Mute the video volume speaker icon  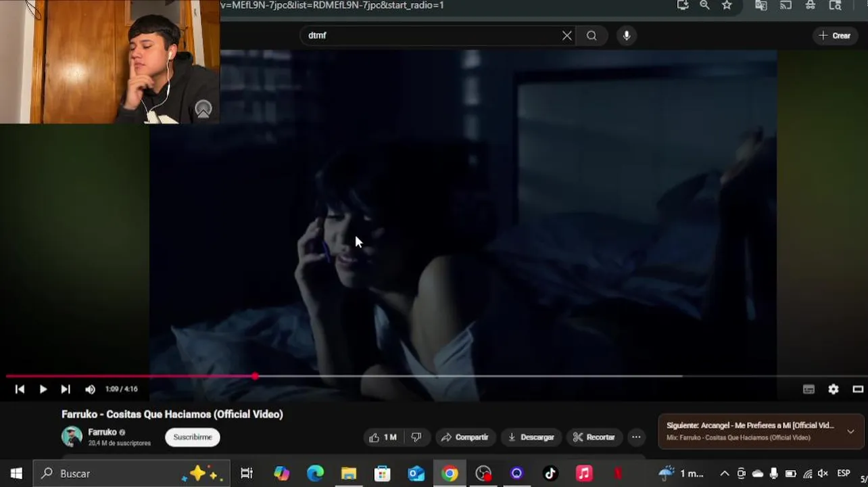coord(90,389)
